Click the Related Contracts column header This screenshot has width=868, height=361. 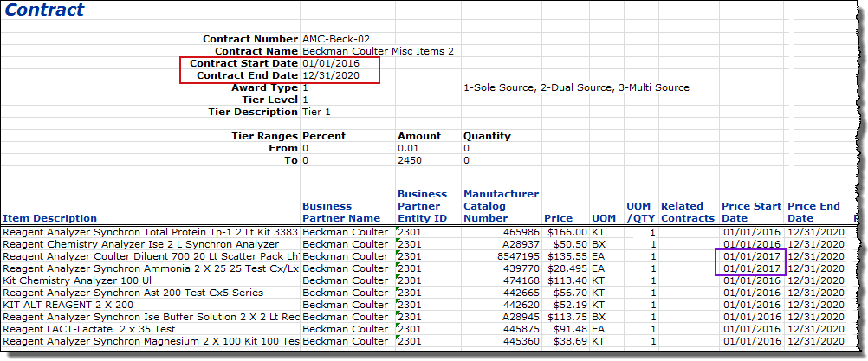688,212
